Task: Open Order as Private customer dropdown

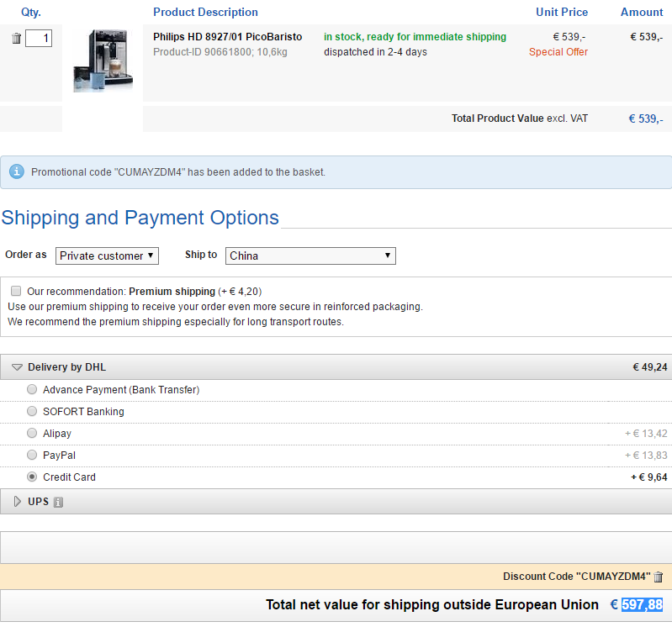Action: pyautogui.click(x=107, y=256)
